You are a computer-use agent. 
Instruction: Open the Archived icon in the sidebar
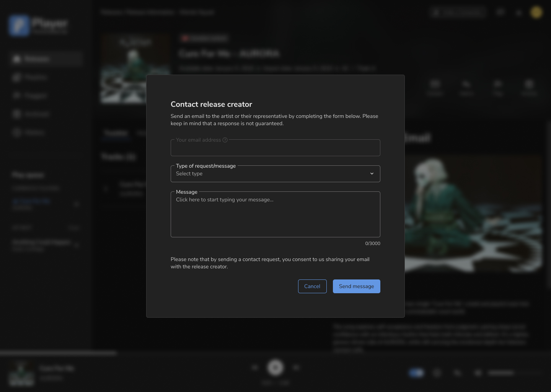(x=16, y=114)
